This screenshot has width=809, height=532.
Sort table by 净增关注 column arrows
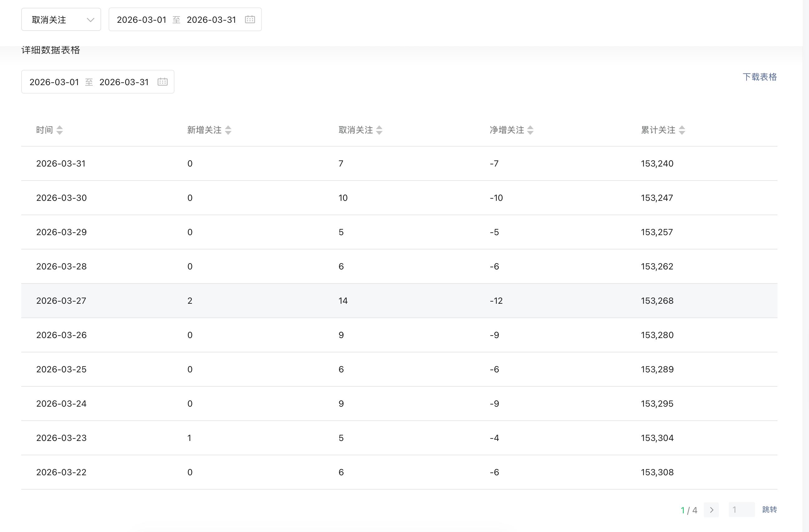[530, 130]
